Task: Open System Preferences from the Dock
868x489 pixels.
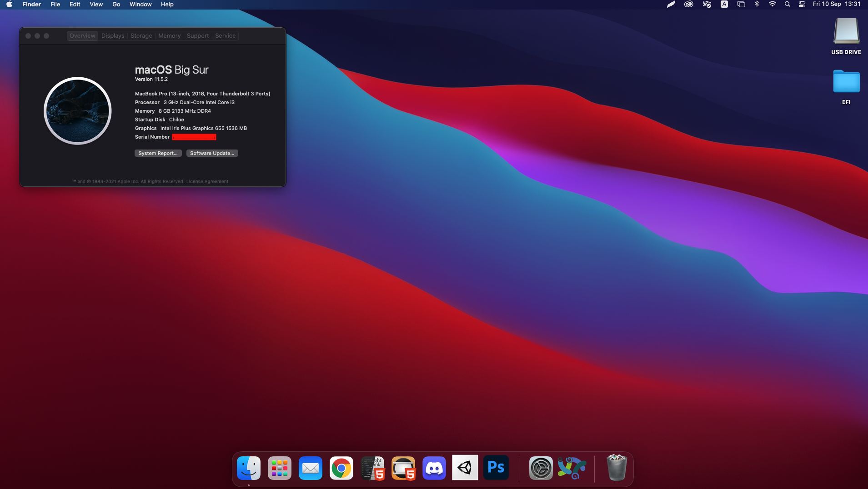Action: pyautogui.click(x=541, y=468)
